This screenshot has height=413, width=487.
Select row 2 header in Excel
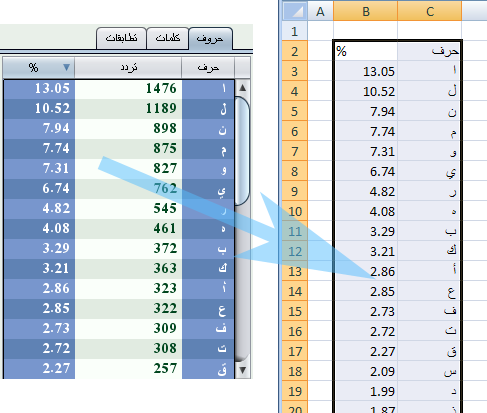pos(295,51)
